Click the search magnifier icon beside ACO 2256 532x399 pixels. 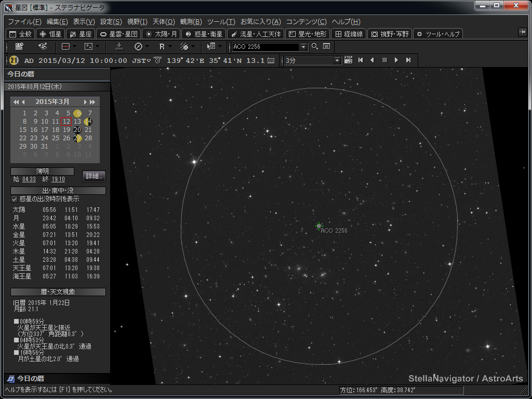tap(314, 47)
